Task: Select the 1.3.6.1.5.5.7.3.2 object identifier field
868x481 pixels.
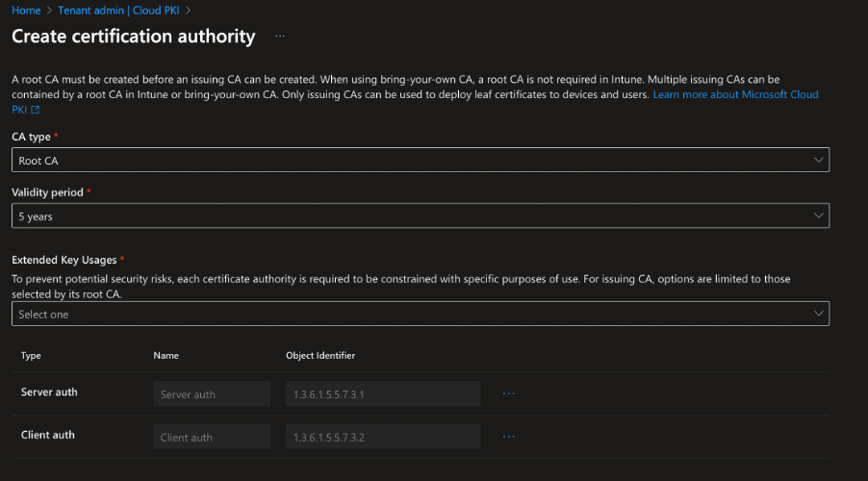Action: (383, 437)
